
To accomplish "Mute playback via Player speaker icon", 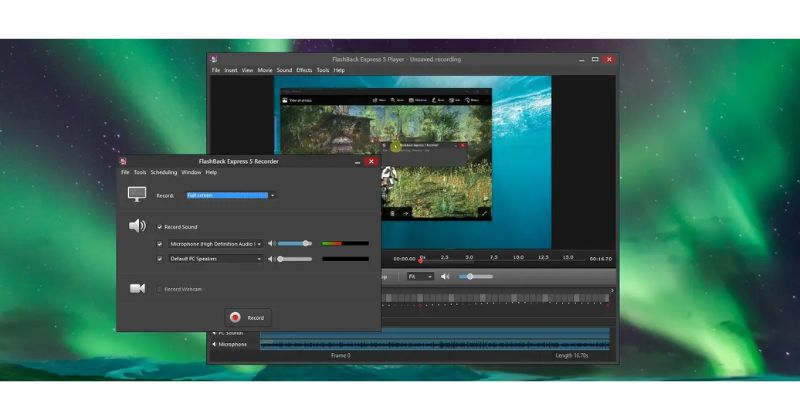I will 445,277.
